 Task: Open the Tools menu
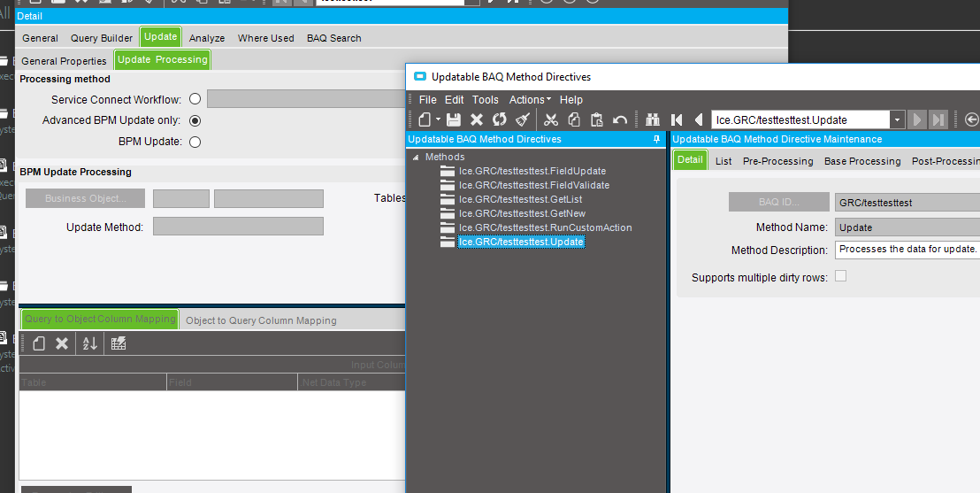coord(485,99)
